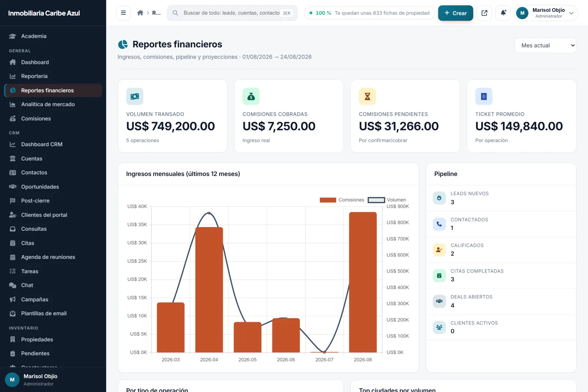Click the Comisiones pendientes hourglass icon

pos(367,96)
